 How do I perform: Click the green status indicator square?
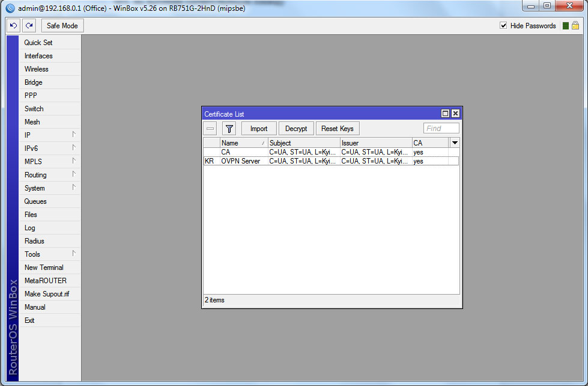[x=565, y=26]
